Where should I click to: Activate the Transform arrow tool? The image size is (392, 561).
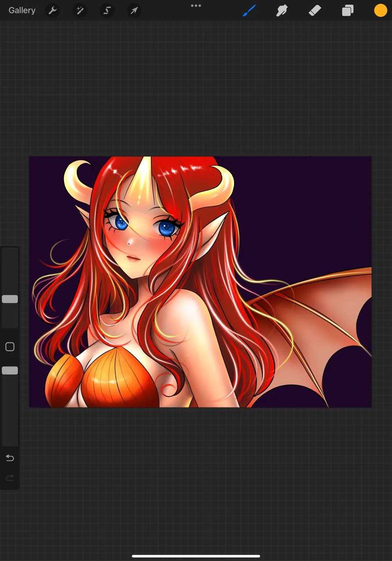[134, 11]
